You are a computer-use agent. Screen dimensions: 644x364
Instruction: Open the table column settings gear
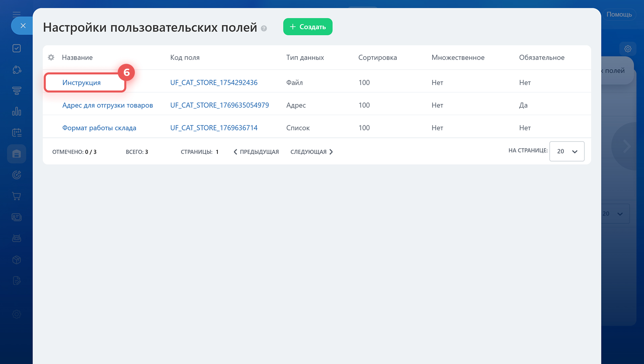[51, 57]
